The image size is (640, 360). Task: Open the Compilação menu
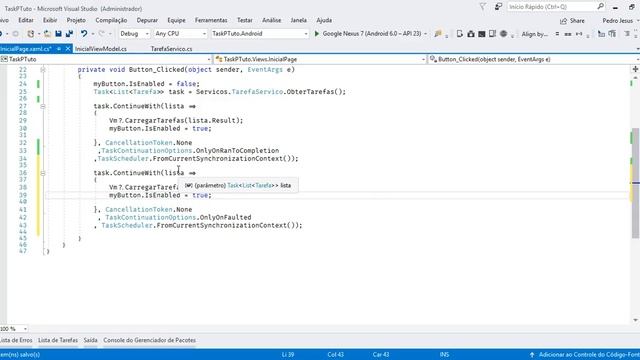[111, 20]
